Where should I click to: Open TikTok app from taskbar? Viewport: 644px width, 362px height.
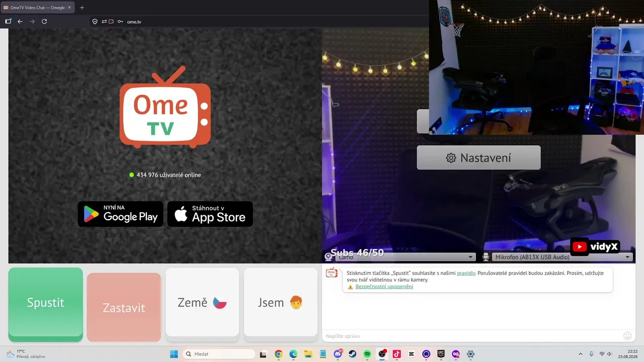[x=396, y=354]
